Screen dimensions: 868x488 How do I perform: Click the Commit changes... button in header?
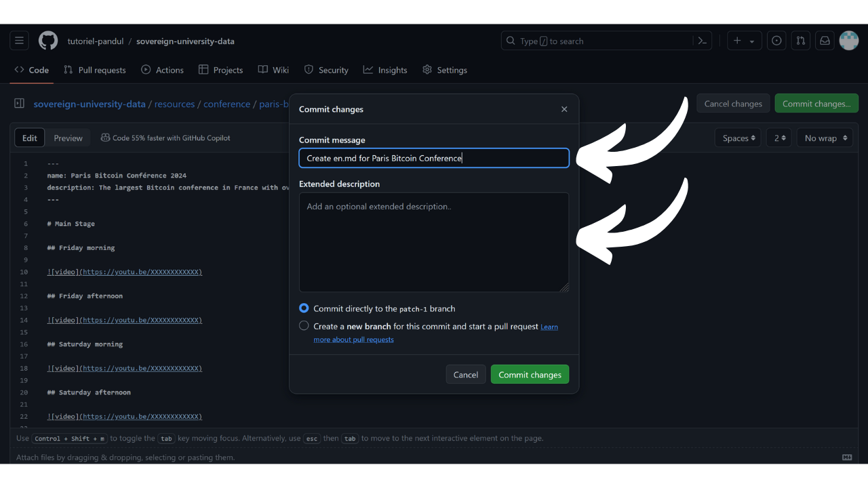click(x=816, y=104)
